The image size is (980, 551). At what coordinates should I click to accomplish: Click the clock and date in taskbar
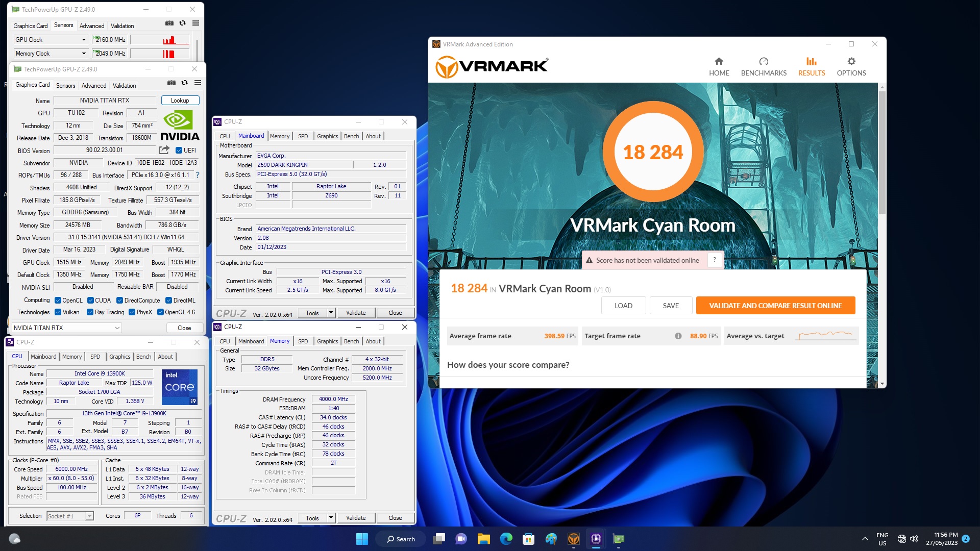(942, 539)
